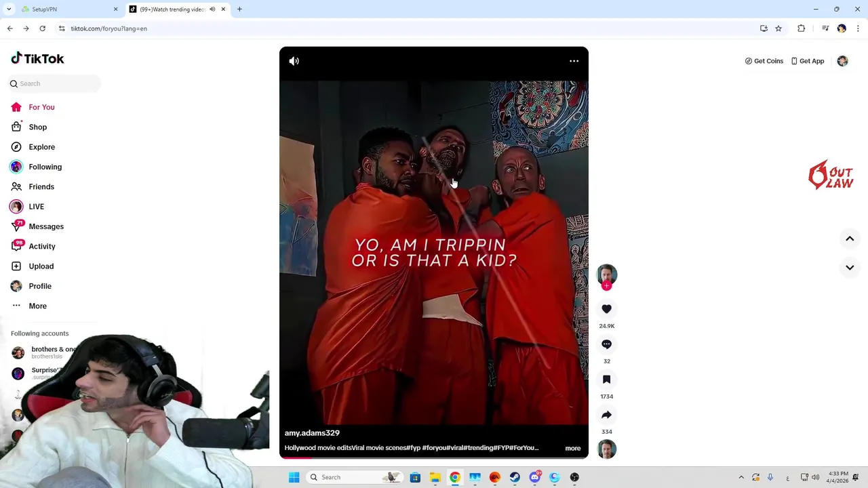Open the tab search dropdown

(x=9, y=9)
